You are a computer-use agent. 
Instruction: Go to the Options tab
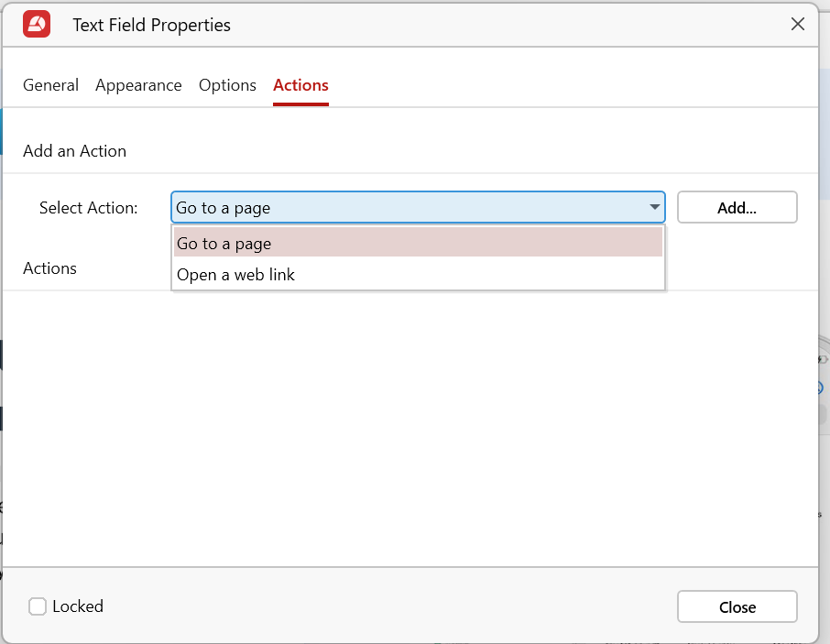pos(227,85)
